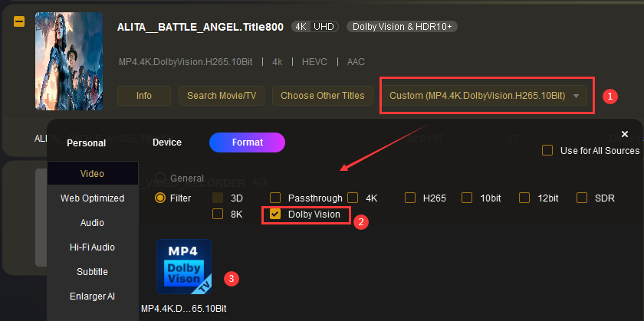Switch to the Device tab
This screenshot has width=644, height=321.
pos(167,142)
